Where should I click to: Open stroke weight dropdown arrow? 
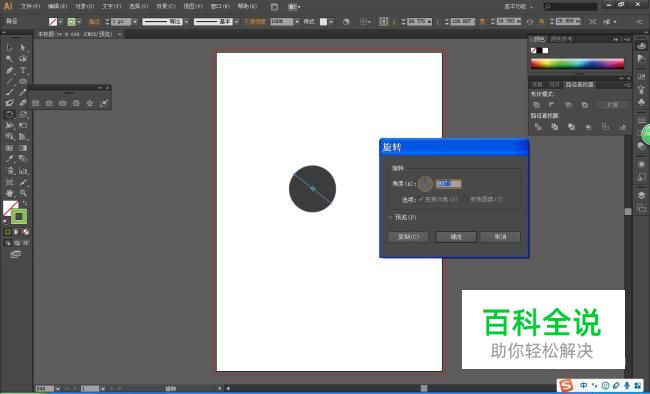point(135,22)
